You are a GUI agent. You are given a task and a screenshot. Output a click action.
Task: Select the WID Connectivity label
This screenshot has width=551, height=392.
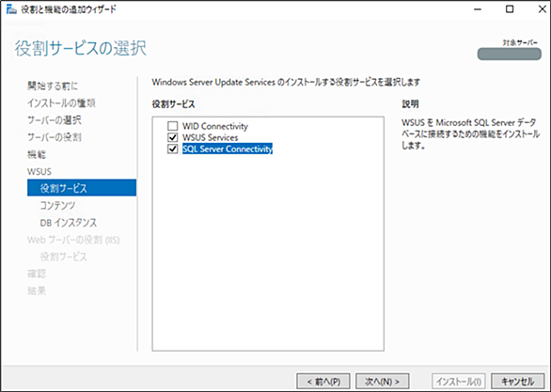(x=215, y=126)
